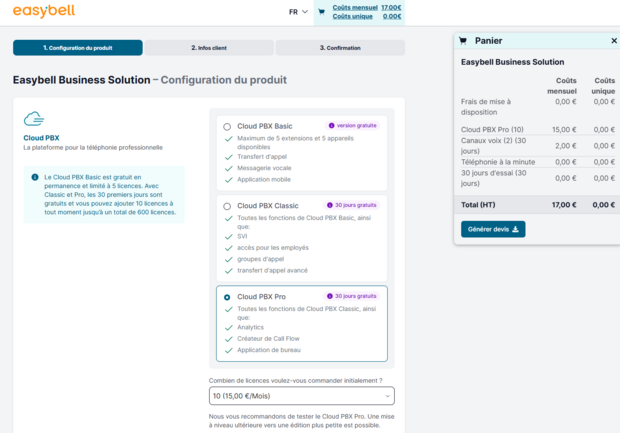Close the Panier cart panel
Screen dimensions: 620x433
(614, 41)
